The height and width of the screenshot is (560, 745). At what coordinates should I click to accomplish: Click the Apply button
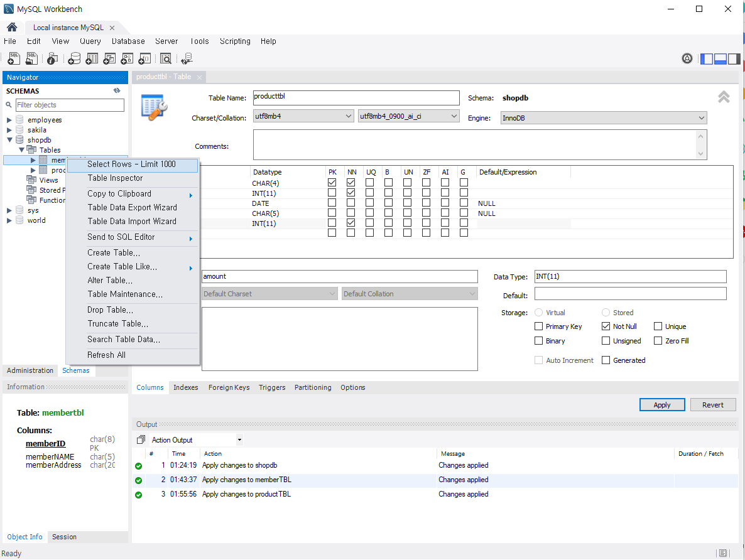pos(662,405)
